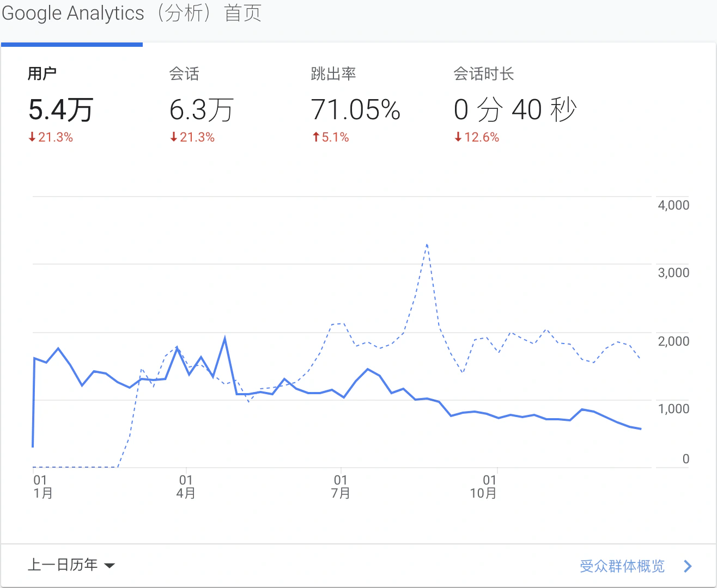This screenshot has height=588, width=717.
Task: Click the 0 分 40 秒 duration value
Action: (x=515, y=110)
